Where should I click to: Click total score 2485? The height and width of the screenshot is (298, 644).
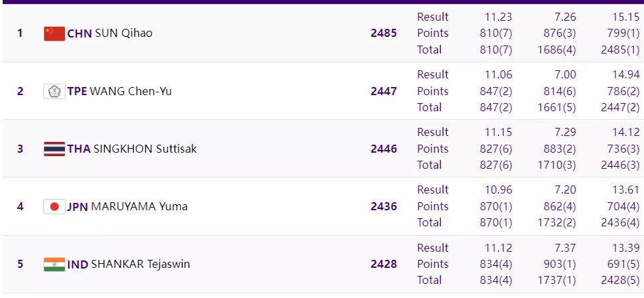tap(383, 33)
